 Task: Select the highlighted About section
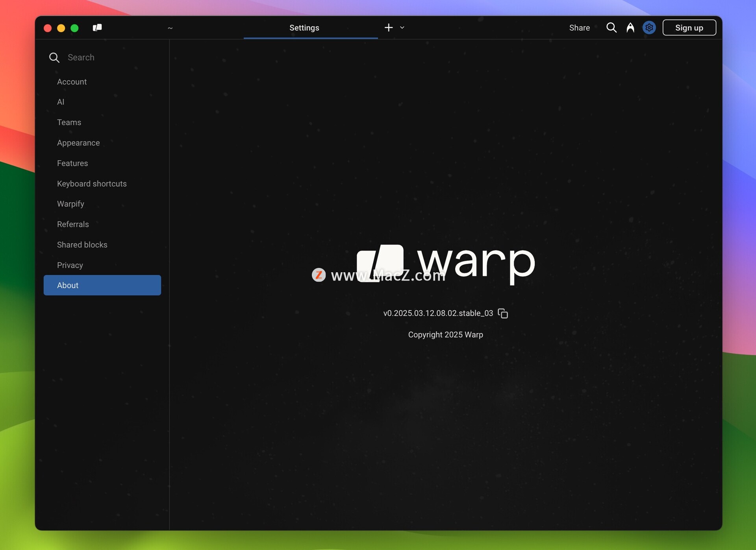click(102, 285)
